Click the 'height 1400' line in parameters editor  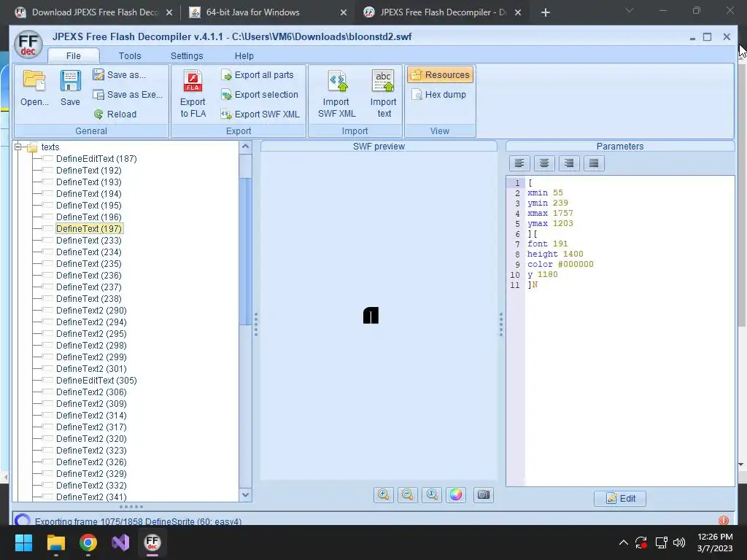coord(555,254)
